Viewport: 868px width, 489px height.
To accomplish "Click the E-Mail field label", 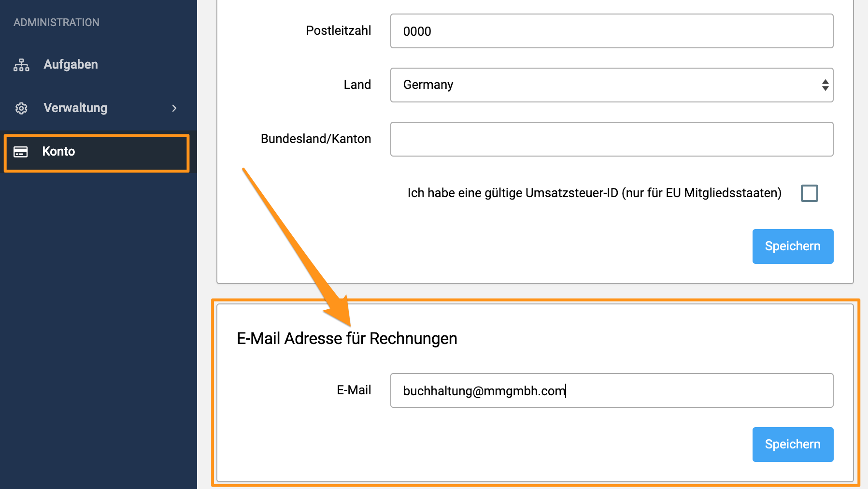I will point(354,390).
